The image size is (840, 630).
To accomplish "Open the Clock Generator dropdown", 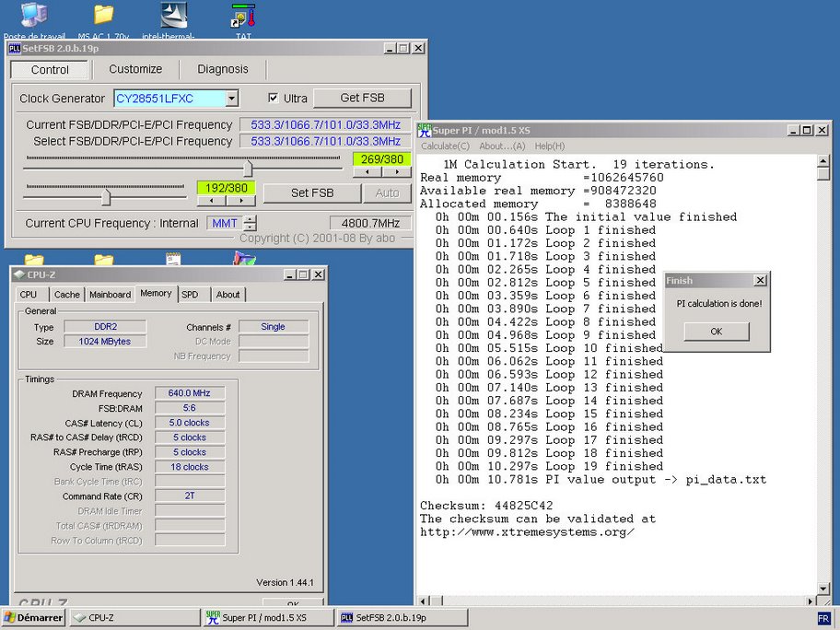I will coord(231,99).
